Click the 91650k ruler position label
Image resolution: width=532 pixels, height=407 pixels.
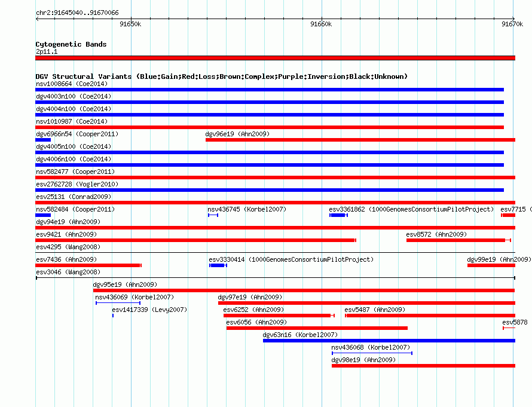[131, 24]
